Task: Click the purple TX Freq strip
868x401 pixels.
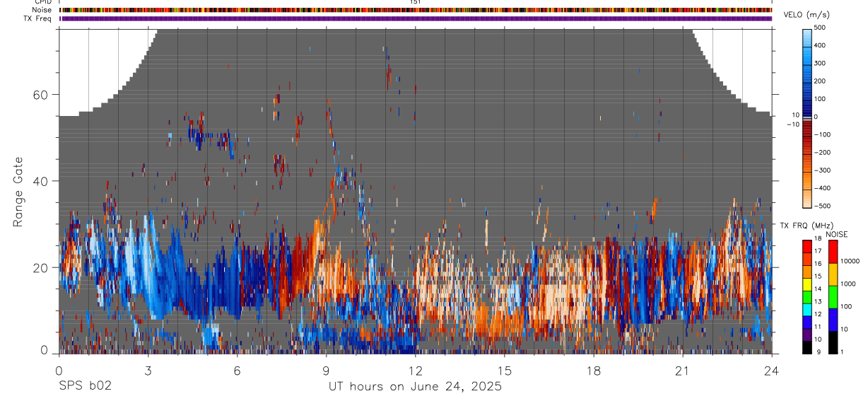Action: [416, 18]
